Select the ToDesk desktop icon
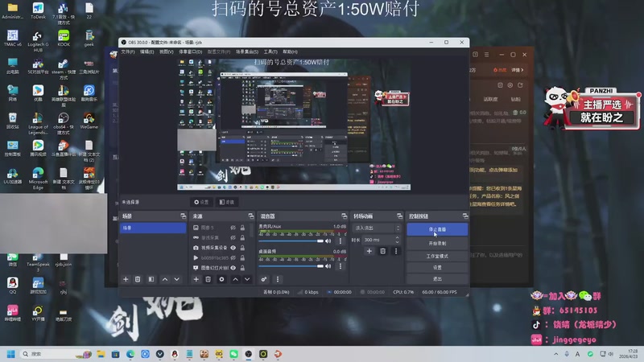Screen dimensions: 644x362 click(38, 10)
